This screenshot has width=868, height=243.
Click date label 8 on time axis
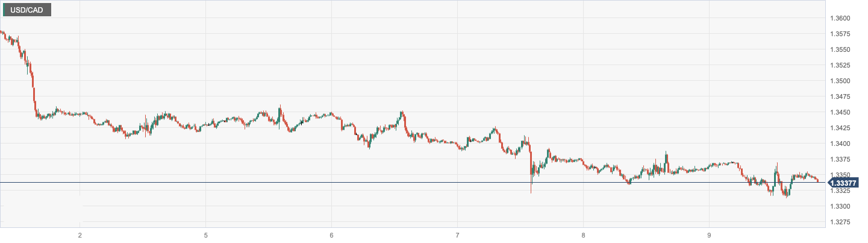pyautogui.click(x=583, y=235)
